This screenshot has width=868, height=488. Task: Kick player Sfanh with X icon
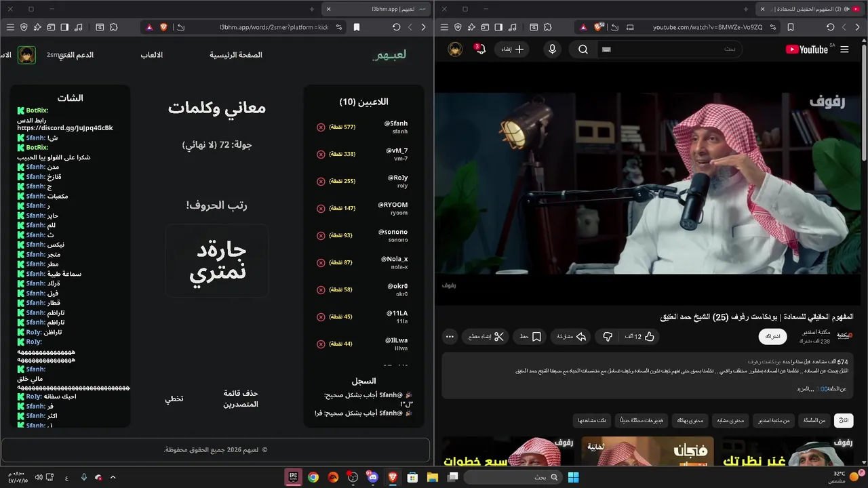(321, 127)
